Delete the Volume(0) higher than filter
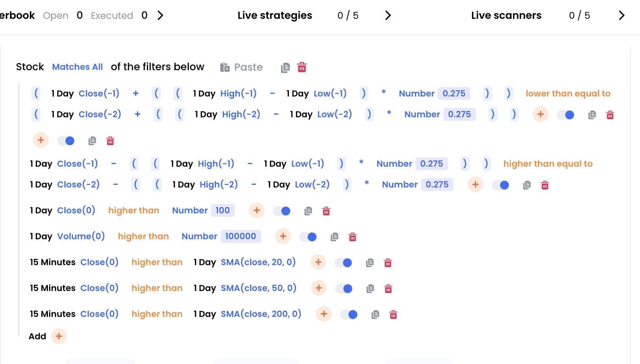The height and width of the screenshot is (364, 640). [353, 237]
